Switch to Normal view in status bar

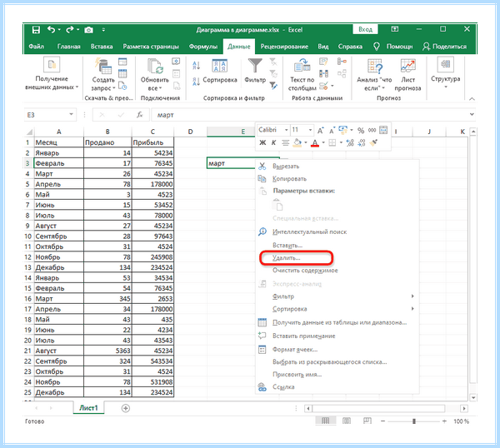point(325,421)
